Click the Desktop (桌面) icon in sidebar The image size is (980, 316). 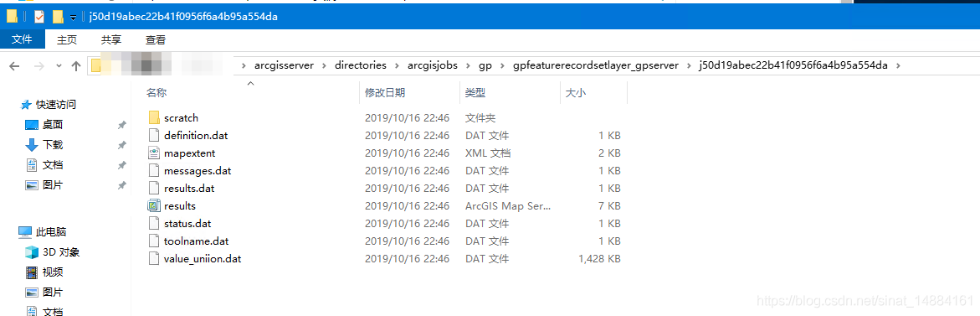click(x=32, y=125)
